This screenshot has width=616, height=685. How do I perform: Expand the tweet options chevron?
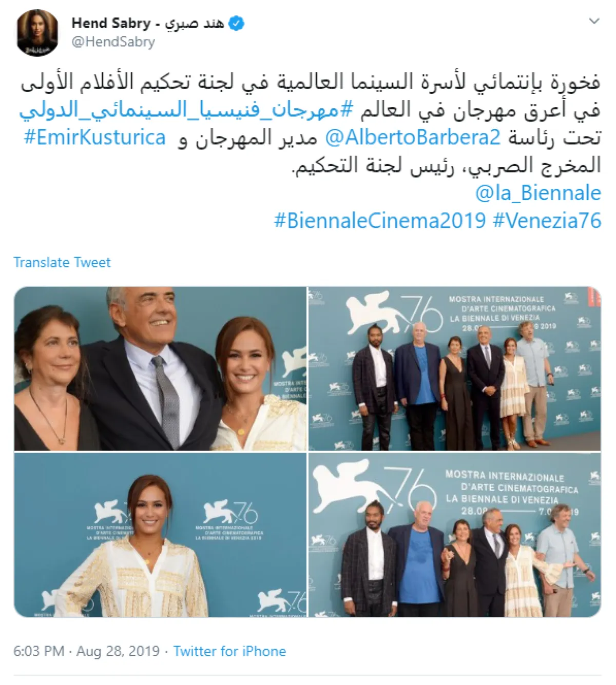click(x=594, y=21)
